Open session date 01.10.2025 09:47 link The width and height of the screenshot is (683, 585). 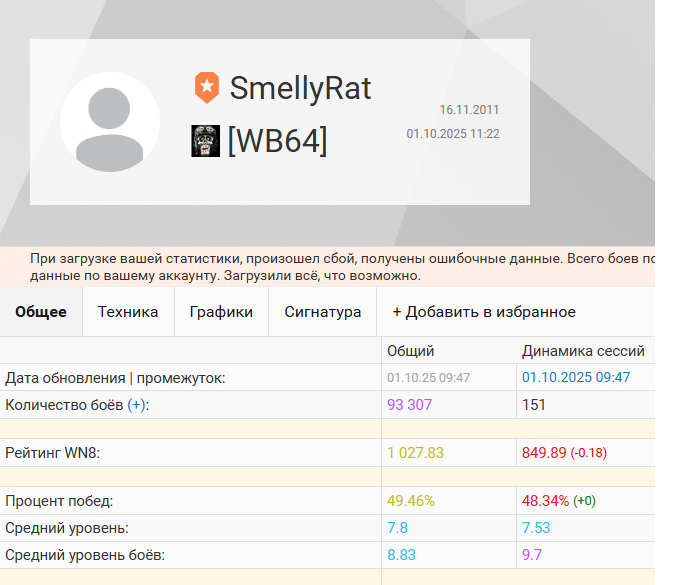tap(576, 377)
